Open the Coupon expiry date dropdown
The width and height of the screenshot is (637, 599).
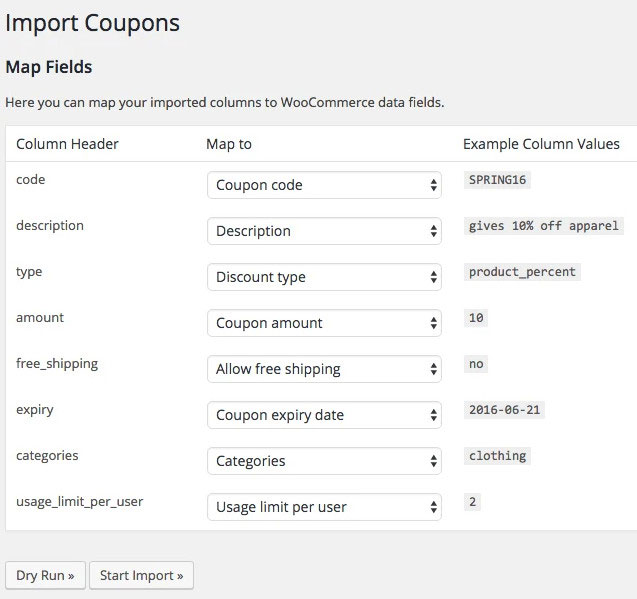[x=324, y=415]
